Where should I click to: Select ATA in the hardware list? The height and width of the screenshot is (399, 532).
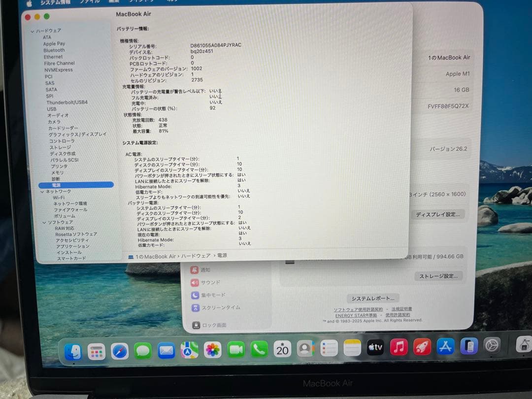47,37
